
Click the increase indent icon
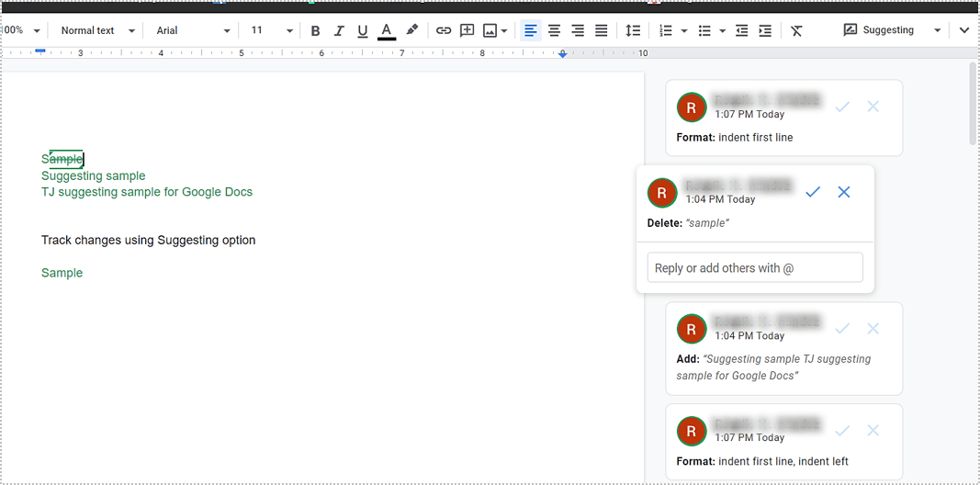[765, 30]
